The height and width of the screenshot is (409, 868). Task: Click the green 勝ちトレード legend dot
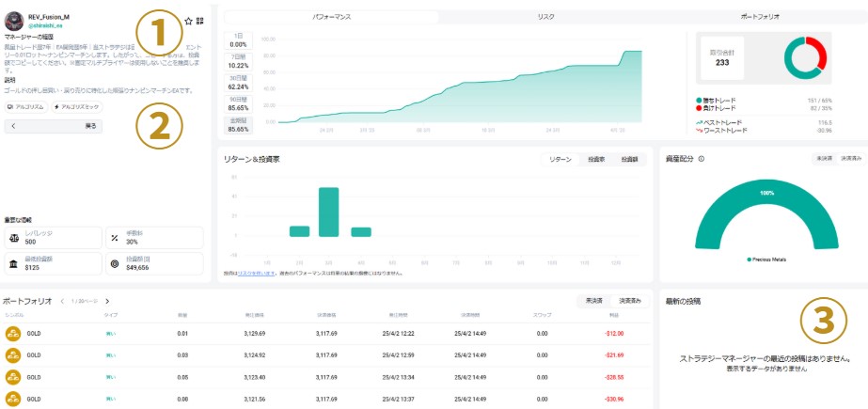[699, 101]
